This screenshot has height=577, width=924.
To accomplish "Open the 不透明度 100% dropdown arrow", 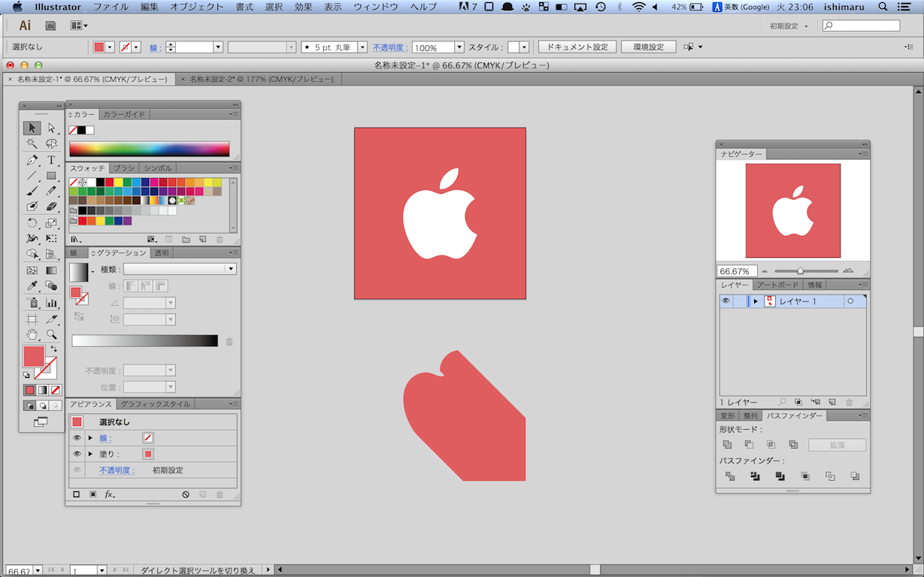I will tap(459, 47).
